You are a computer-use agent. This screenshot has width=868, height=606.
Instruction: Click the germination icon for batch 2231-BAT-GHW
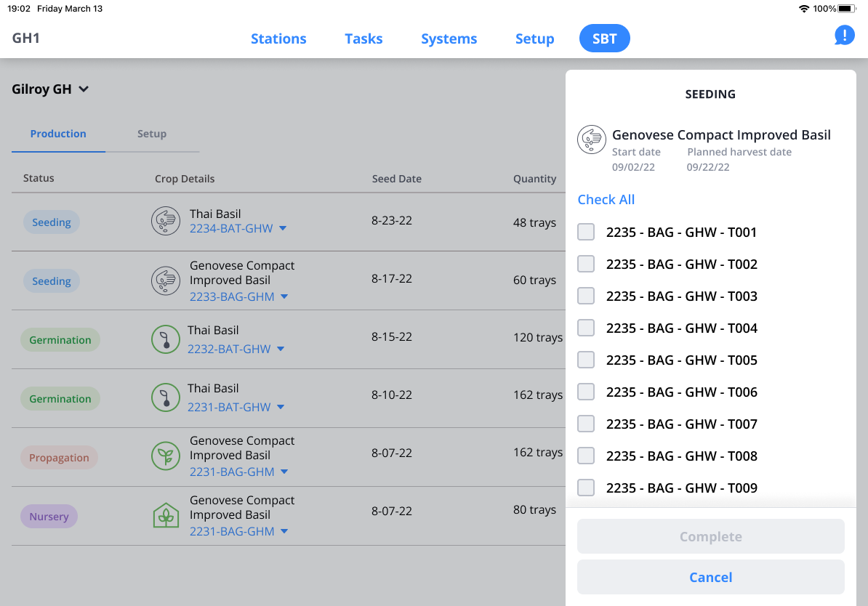click(x=165, y=397)
